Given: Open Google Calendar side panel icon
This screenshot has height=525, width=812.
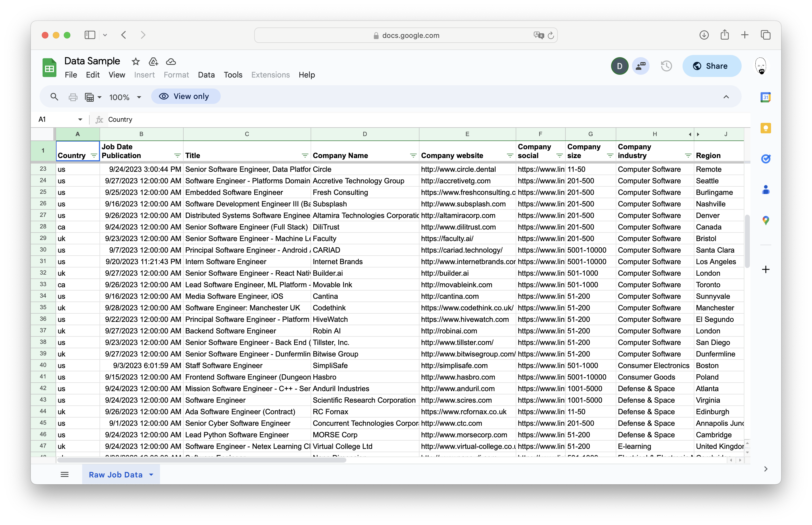Looking at the screenshot, I should pos(765,98).
